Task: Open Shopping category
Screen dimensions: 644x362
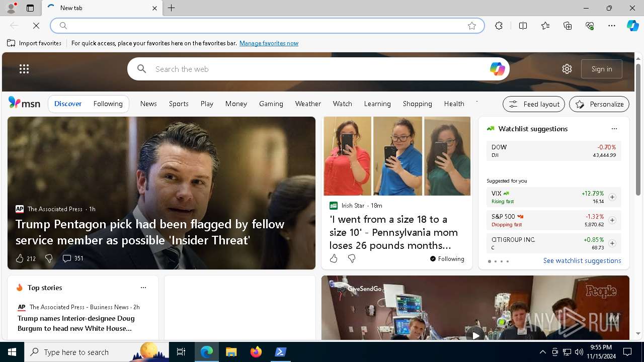Action: coord(417,104)
